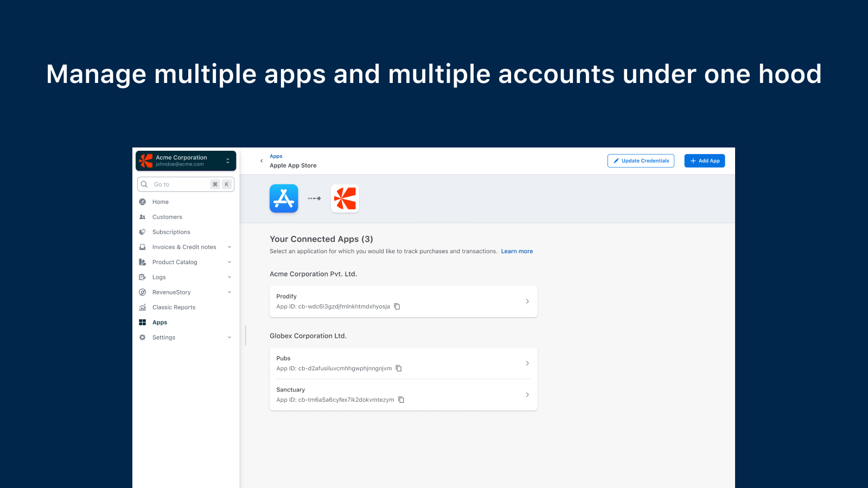
Task: Open Classic Reports in the sidebar
Action: click(x=174, y=307)
